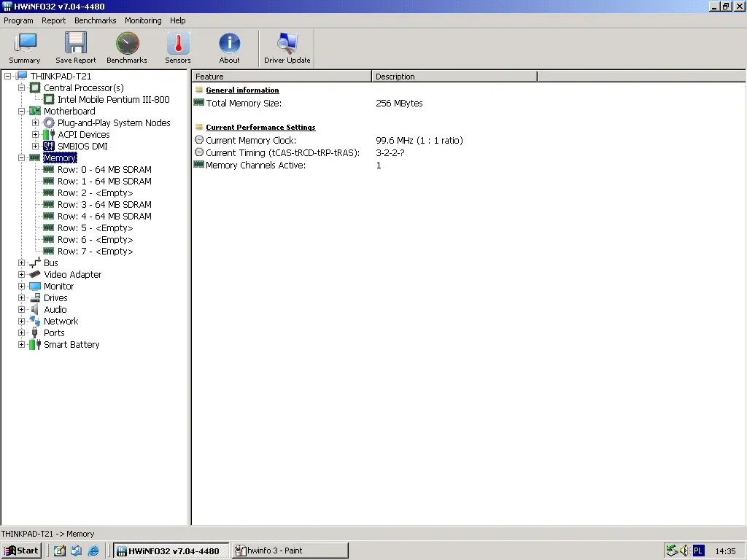Screen dimensions: 747x560
Task: Click the Network node icon
Action: [35, 321]
